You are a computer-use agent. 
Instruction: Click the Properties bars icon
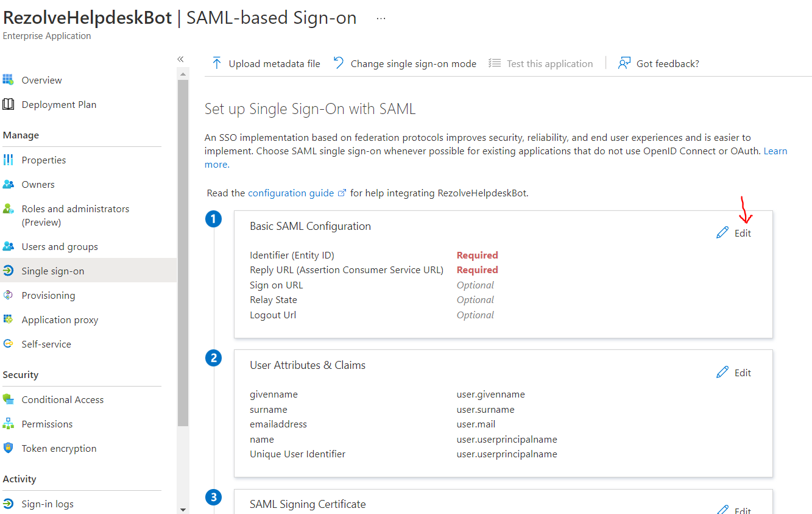click(x=8, y=160)
